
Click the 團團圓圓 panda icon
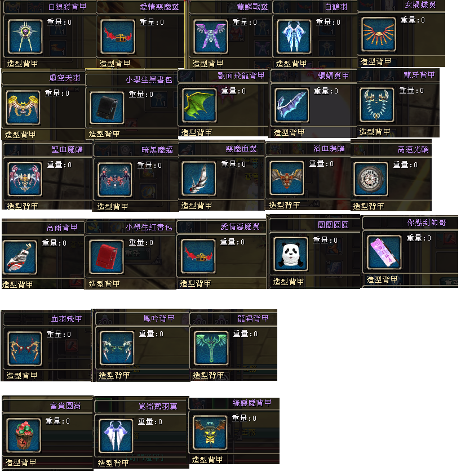coord(291,254)
